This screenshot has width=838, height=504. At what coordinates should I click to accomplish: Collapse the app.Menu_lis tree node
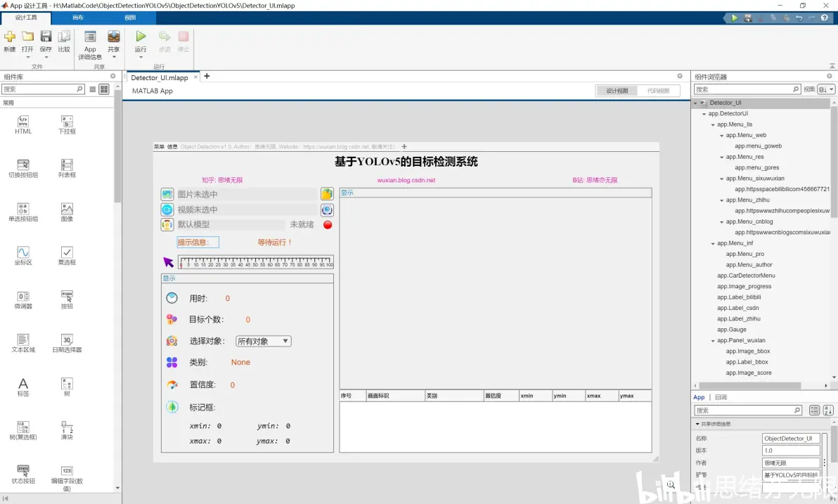(713, 124)
